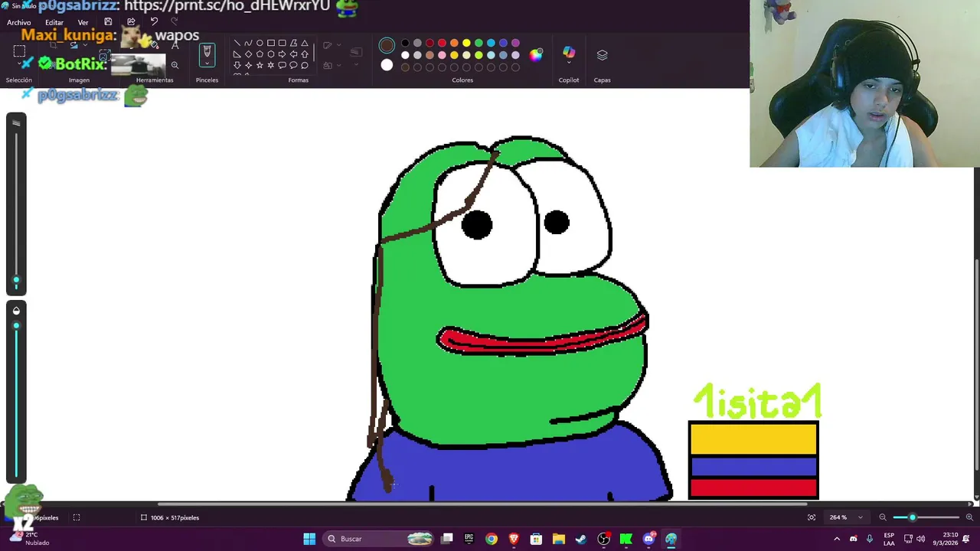The image size is (980, 551).
Task: Select the Curve shape
Action: 248,43
